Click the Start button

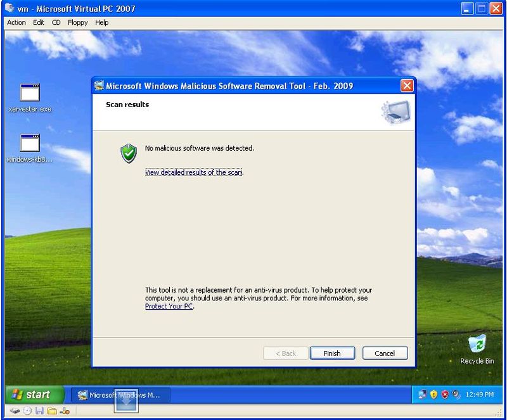pyautogui.click(x=34, y=395)
